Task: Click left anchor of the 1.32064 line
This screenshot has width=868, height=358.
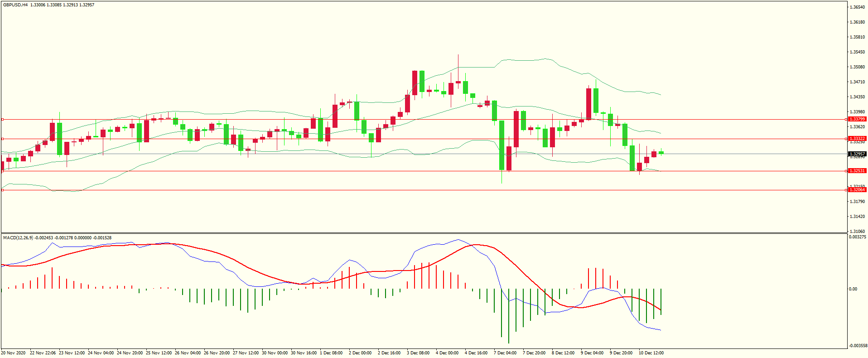Action: [2, 190]
